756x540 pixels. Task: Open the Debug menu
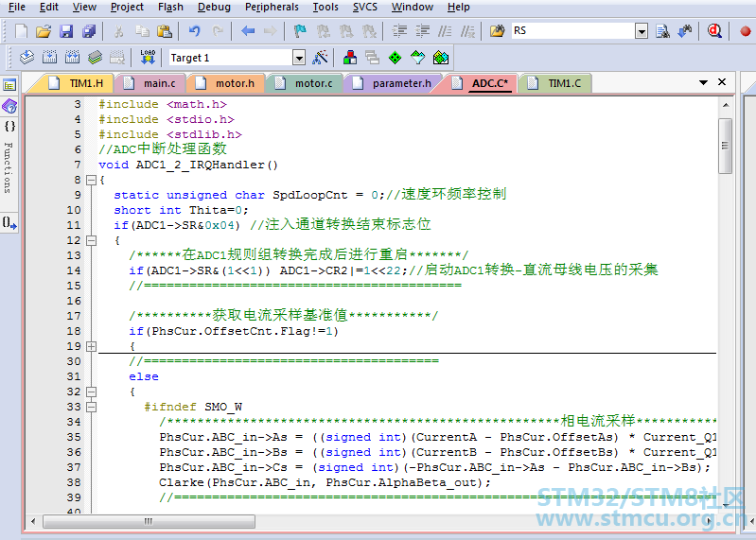point(214,7)
